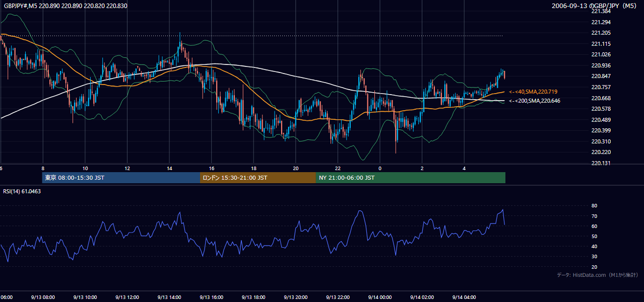This screenshot has width=644, height=302.
Task: Click the price axis value 220.489
Action: [x=601, y=120]
